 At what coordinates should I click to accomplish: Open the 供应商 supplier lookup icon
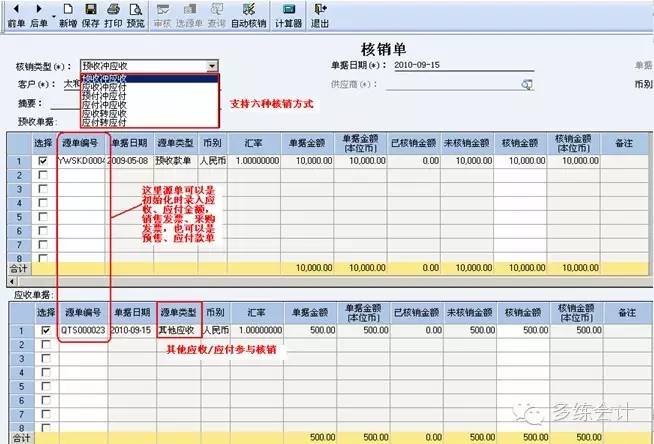pyautogui.click(x=527, y=85)
